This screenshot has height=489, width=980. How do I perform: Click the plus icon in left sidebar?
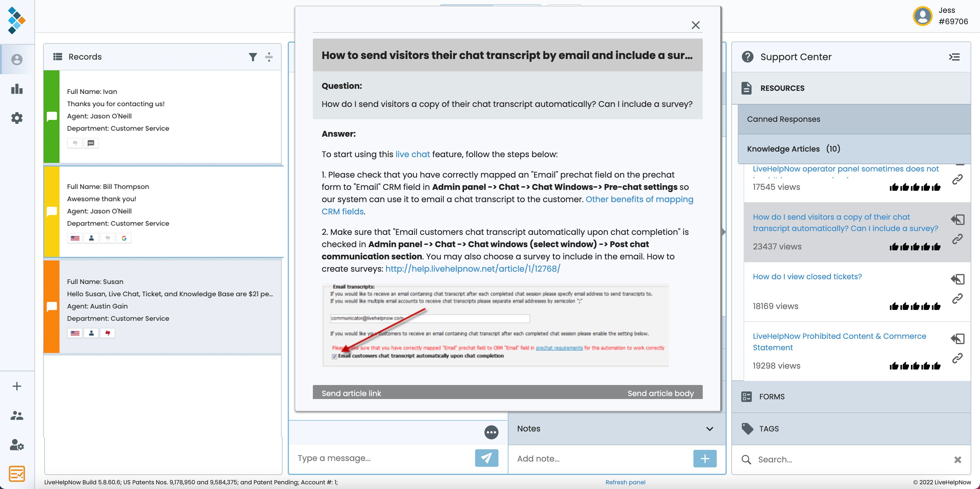tap(17, 386)
